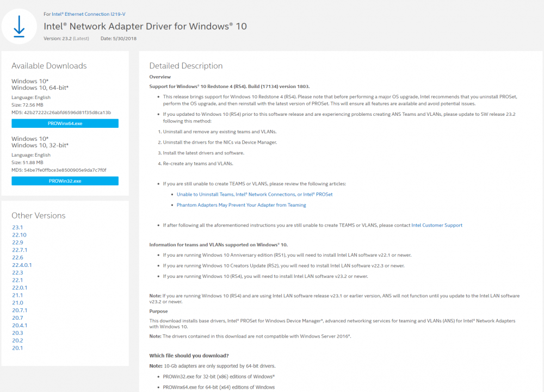Image resolution: width=544 pixels, height=392 pixels.
Task: Download PROWinx64.exe 64-bit driver
Action: pos(65,123)
